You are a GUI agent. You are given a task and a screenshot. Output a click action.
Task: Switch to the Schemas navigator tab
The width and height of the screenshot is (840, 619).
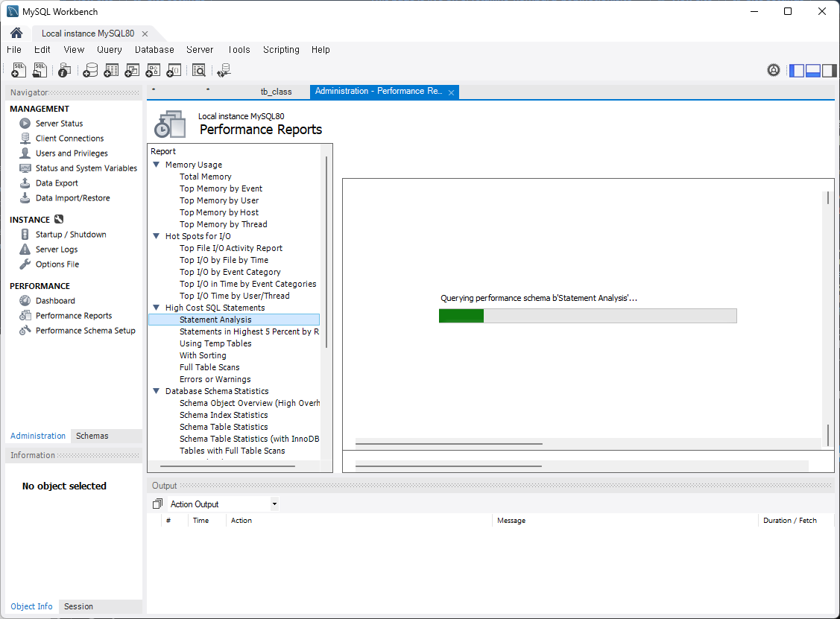click(x=92, y=436)
